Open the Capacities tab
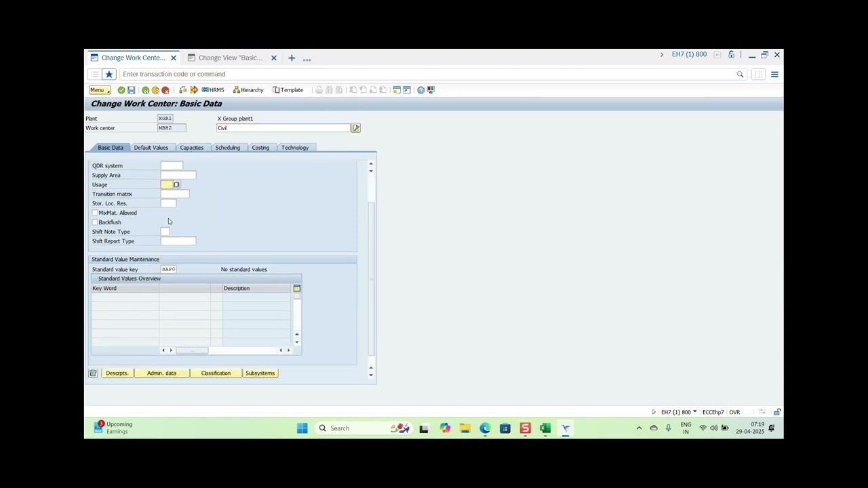Screen dimensions: 868x488 (x=192, y=148)
